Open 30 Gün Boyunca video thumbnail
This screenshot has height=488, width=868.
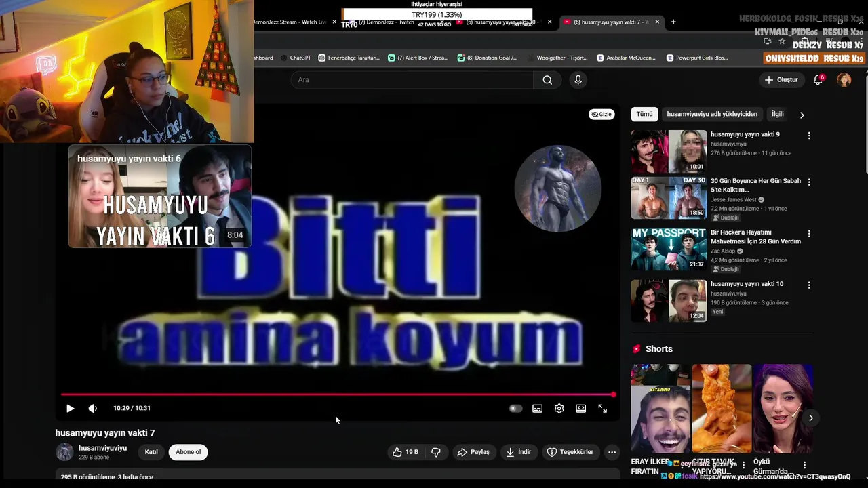669,198
